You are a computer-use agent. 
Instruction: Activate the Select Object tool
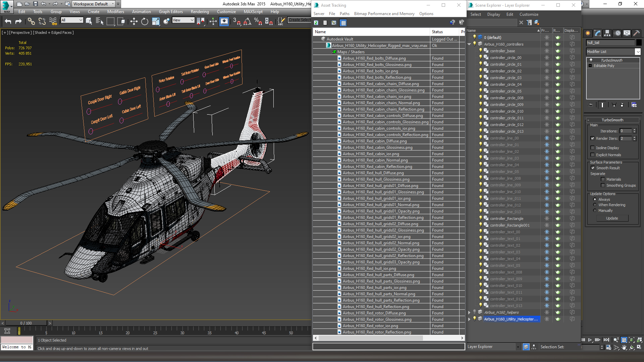pyautogui.click(x=89, y=21)
